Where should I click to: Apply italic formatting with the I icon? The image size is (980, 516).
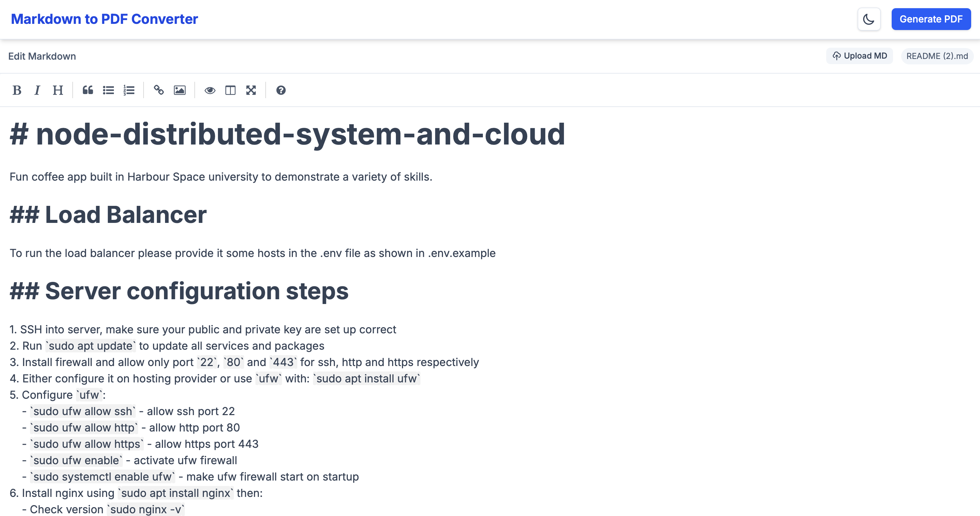pos(37,90)
